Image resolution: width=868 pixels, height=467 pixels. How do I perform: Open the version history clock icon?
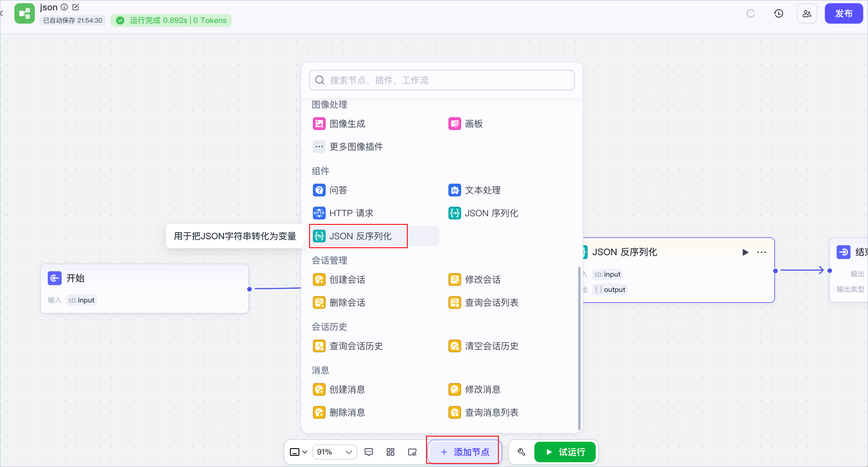779,13
